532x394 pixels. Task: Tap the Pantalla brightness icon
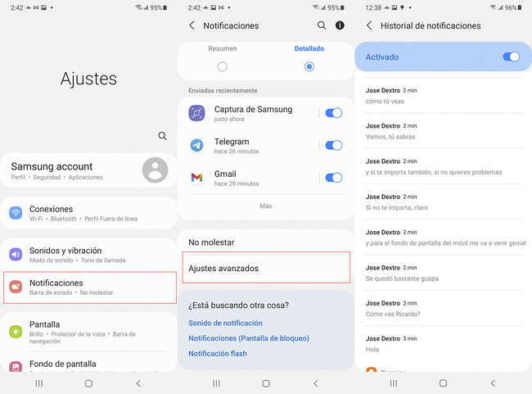[x=16, y=331]
